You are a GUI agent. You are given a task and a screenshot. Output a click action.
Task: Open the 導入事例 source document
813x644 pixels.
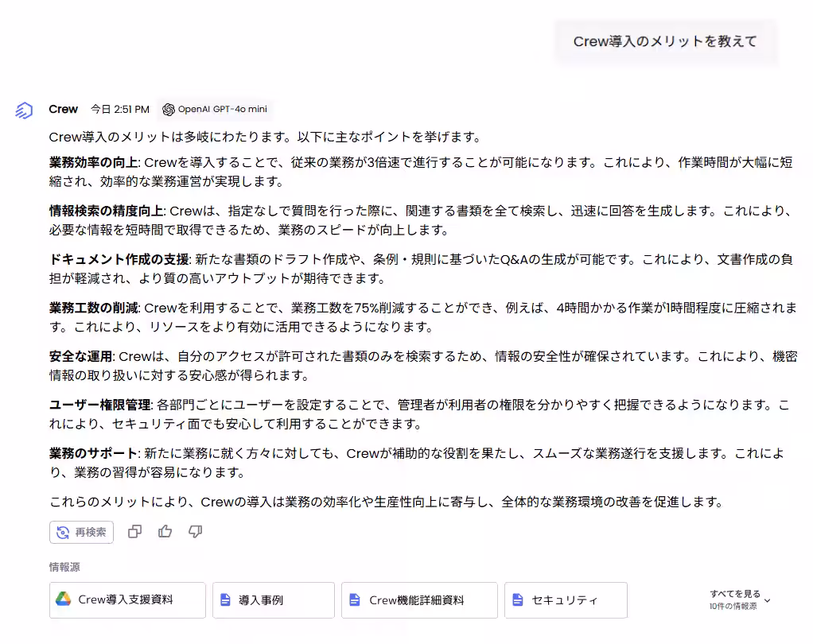coord(273,600)
